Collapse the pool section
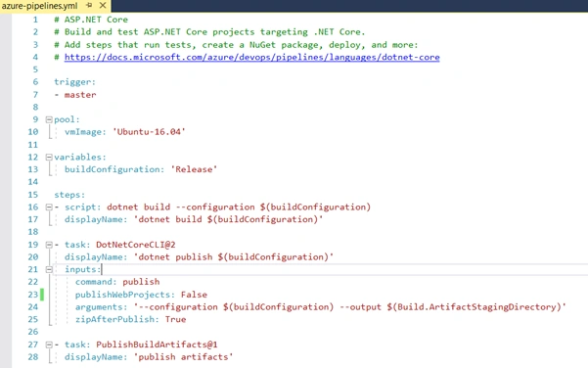Viewport: 588px width, 368px height. [x=49, y=119]
